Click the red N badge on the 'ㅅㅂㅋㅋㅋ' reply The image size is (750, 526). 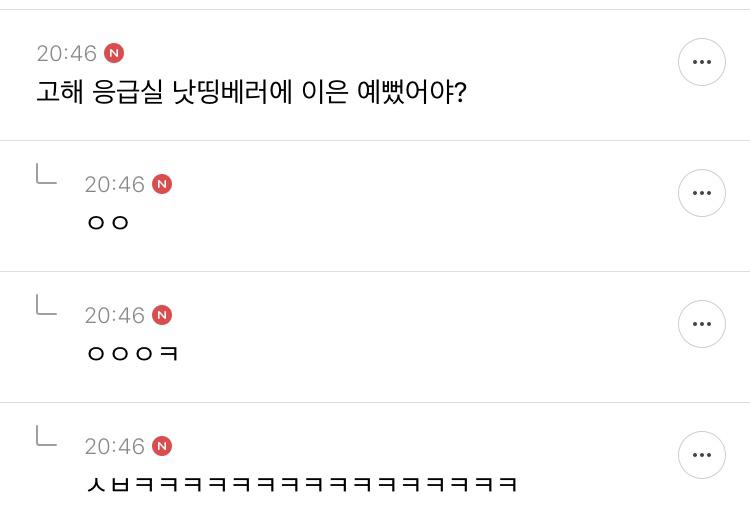coord(162,446)
